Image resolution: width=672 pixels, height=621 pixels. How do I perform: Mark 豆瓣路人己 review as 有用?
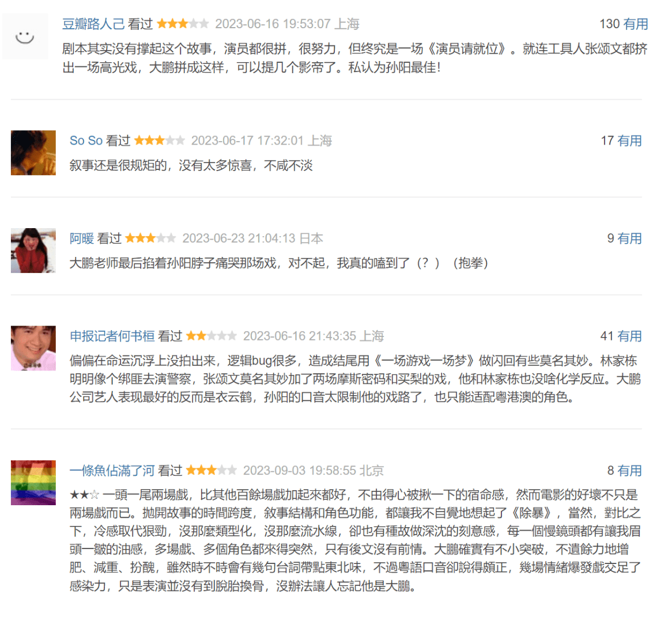tap(636, 24)
